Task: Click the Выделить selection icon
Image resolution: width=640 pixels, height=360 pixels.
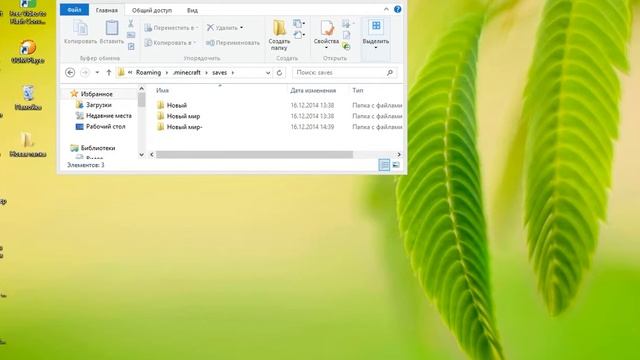Action: pos(376,27)
